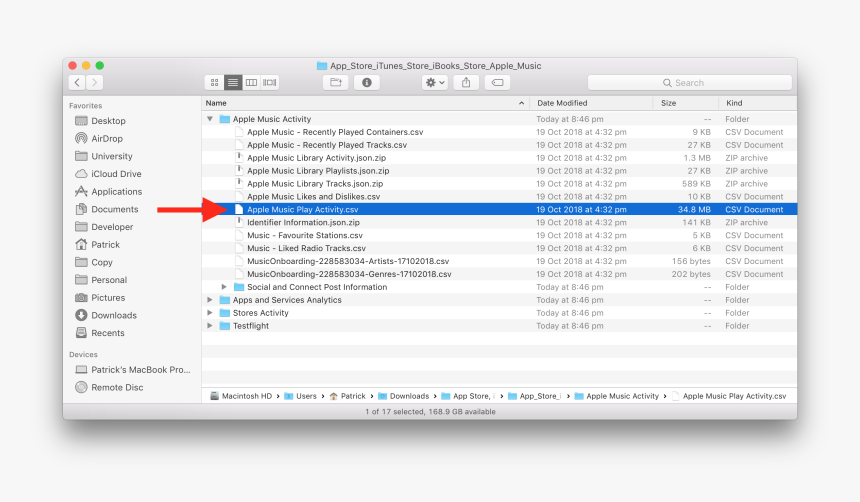Switch to column view in toolbar
Viewport: 860px width, 502px height.
[x=251, y=83]
